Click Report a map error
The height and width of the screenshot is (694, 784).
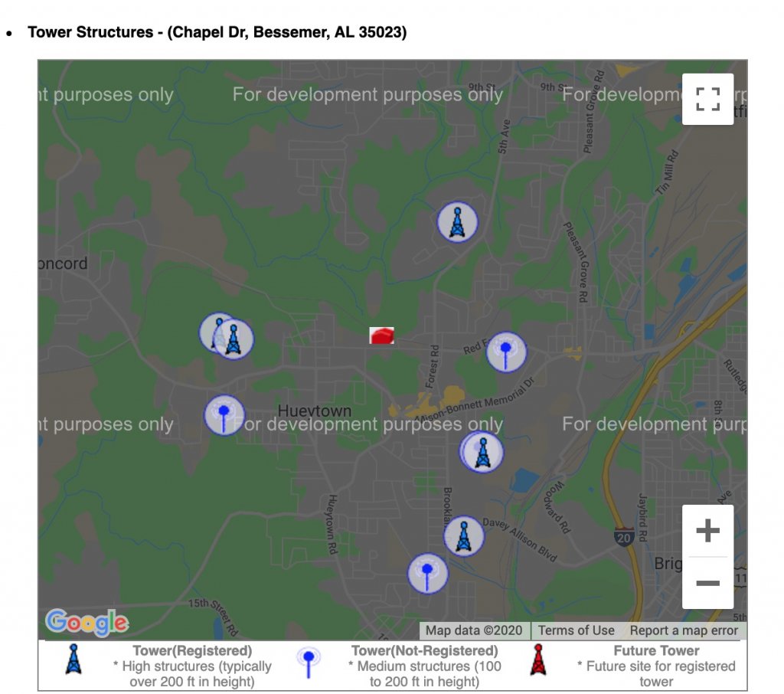684,630
